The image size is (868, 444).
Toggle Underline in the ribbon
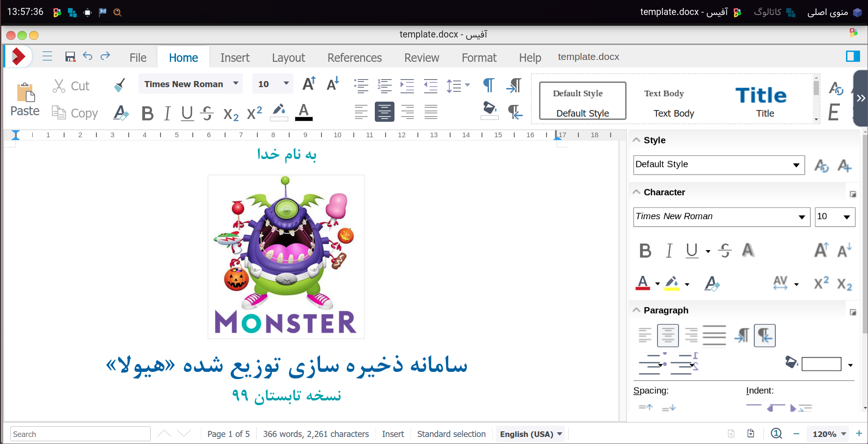pyautogui.click(x=187, y=113)
